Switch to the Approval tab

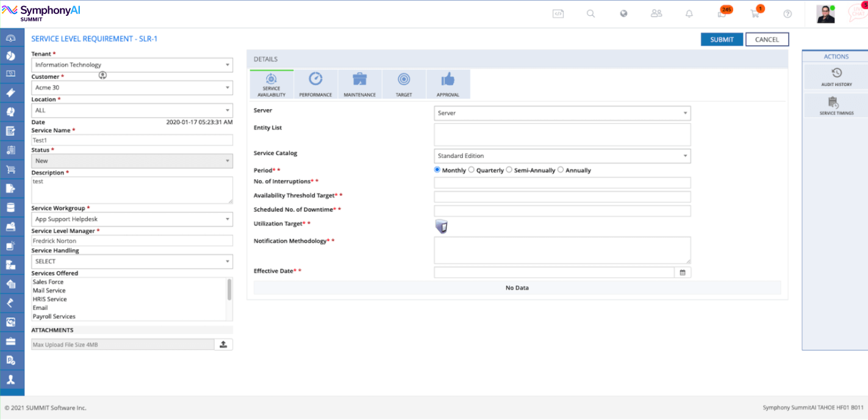(x=448, y=84)
